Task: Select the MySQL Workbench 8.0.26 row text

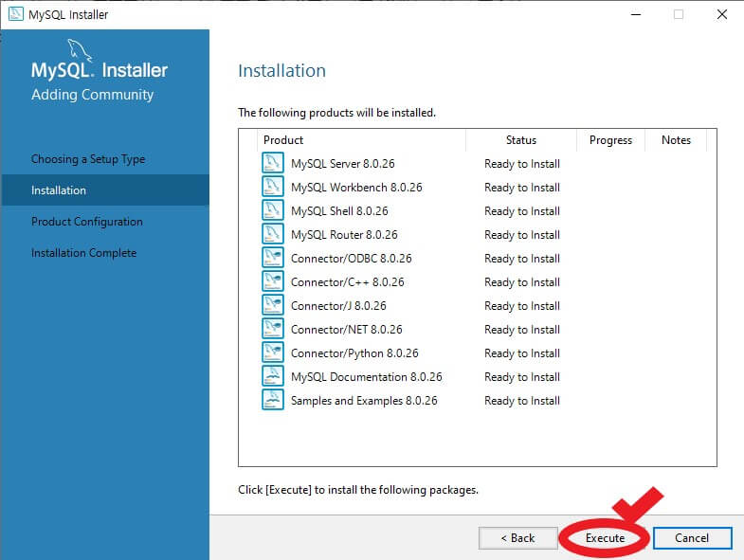Action: 356,188
